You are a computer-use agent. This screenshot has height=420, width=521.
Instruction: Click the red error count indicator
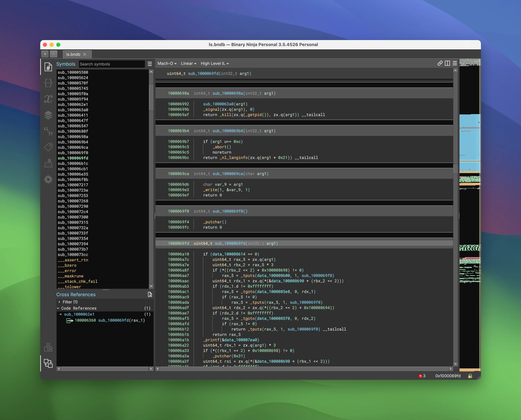coord(422,376)
